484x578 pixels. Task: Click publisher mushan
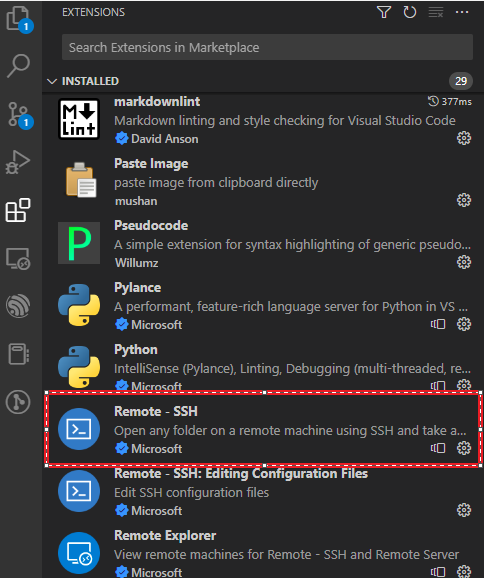point(136,201)
